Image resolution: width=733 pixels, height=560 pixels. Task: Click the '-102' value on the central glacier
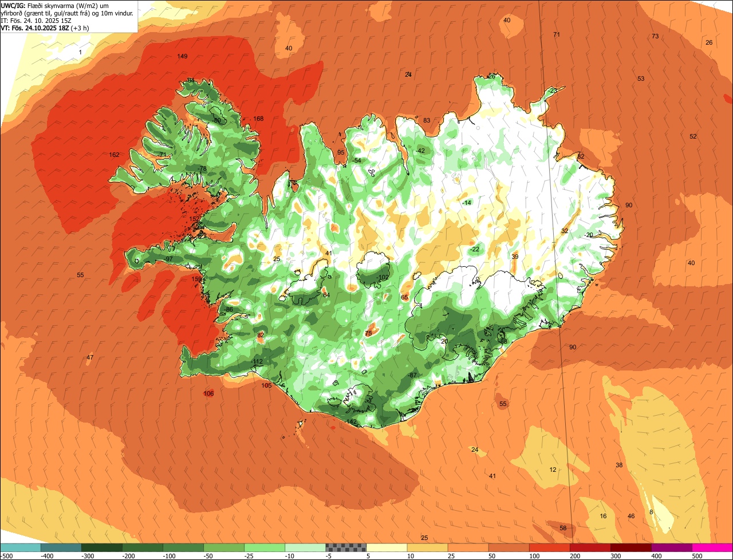pos(383,278)
